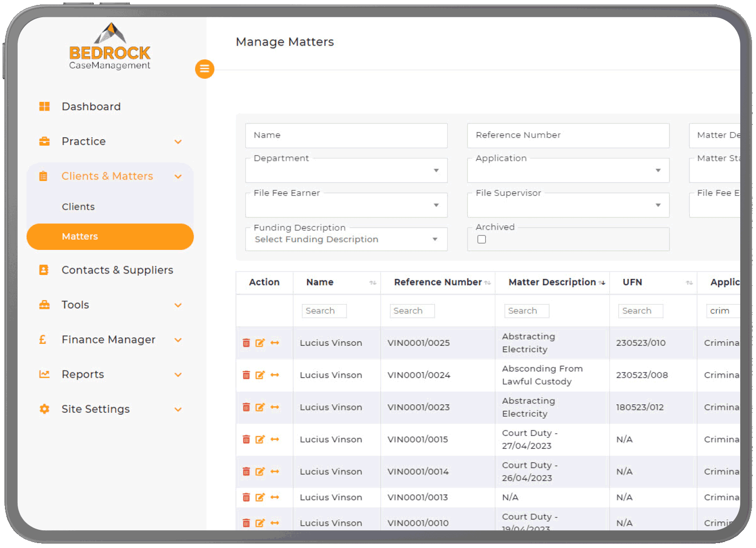This screenshot has width=756, height=548.
Task: Enable the Archived checkbox
Action: point(481,239)
